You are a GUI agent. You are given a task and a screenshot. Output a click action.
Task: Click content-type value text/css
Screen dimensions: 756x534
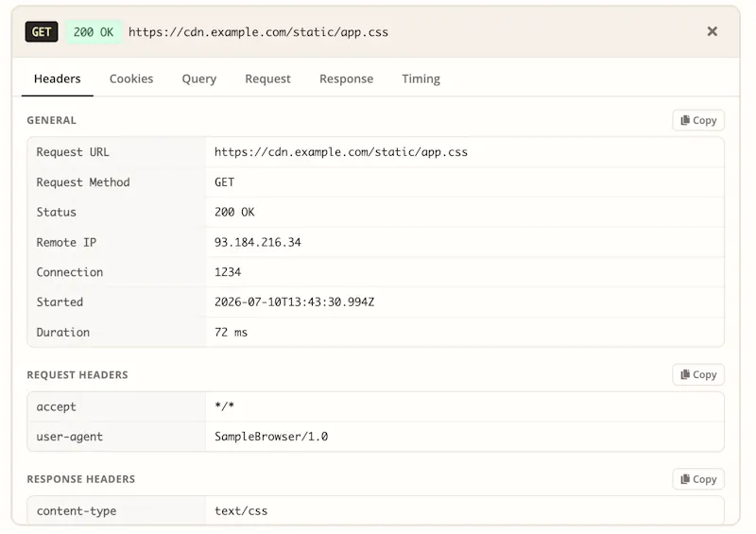(241, 510)
